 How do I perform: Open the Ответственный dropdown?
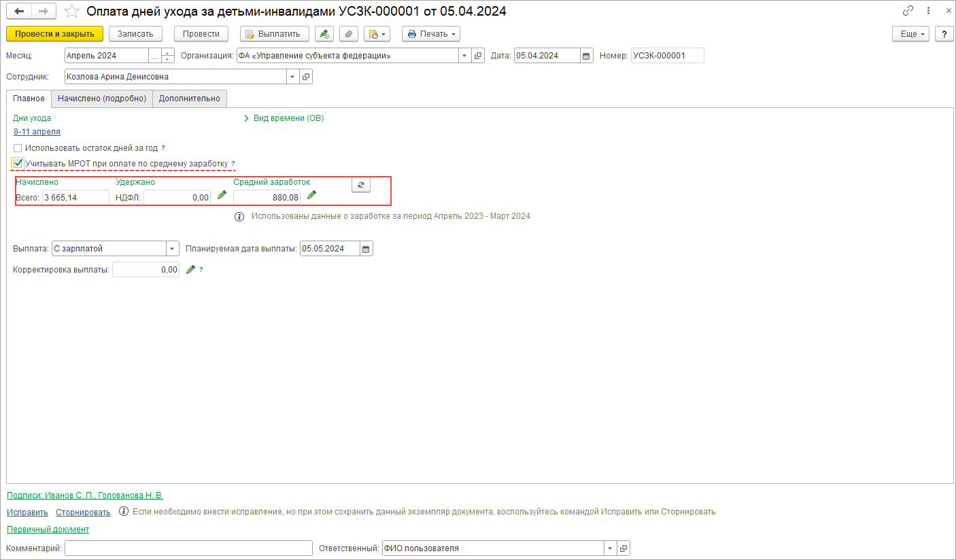point(611,548)
